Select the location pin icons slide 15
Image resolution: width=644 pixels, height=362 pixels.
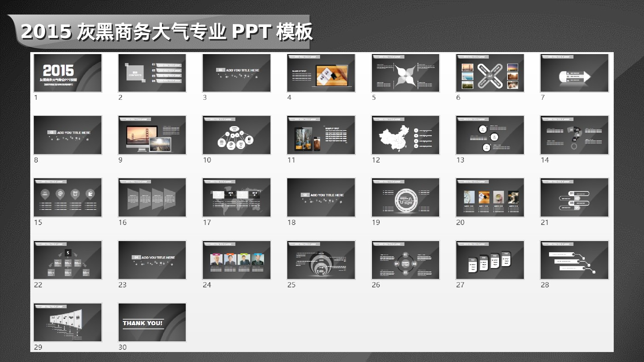68,198
